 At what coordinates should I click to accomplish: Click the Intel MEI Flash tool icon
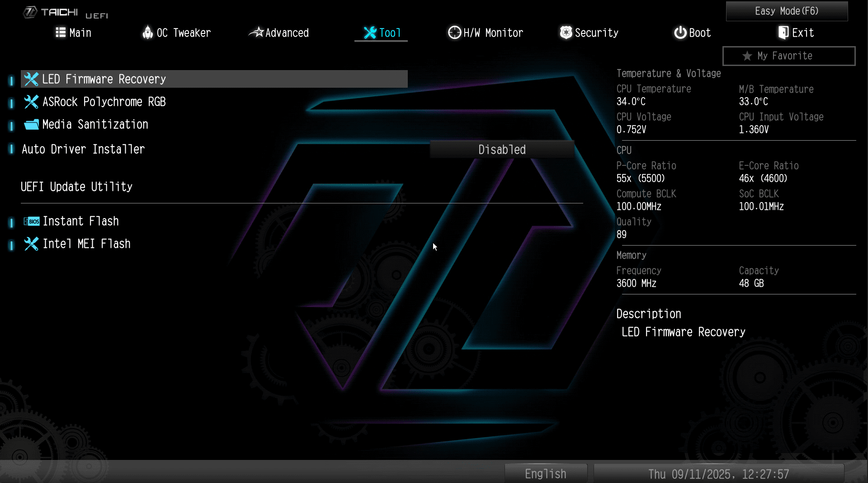click(31, 244)
